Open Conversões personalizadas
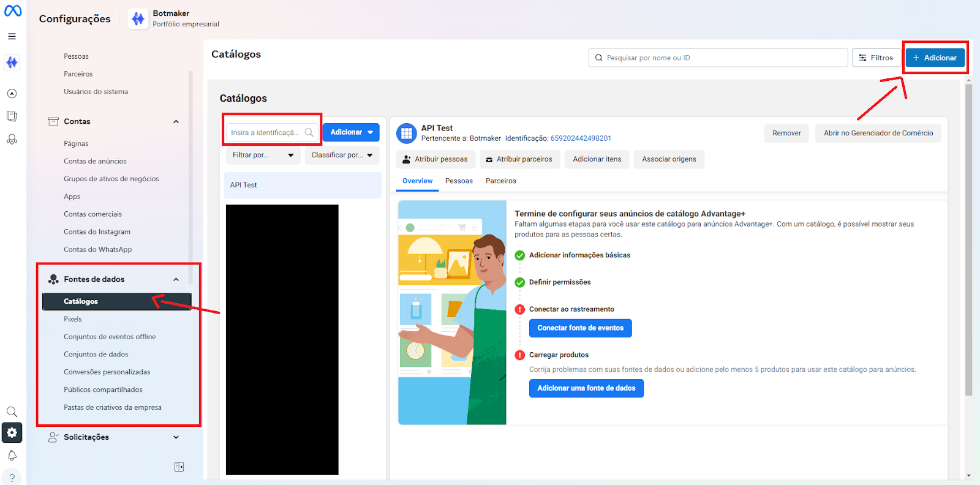Image resolution: width=980 pixels, height=485 pixels. pyautogui.click(x=107, y=372)
